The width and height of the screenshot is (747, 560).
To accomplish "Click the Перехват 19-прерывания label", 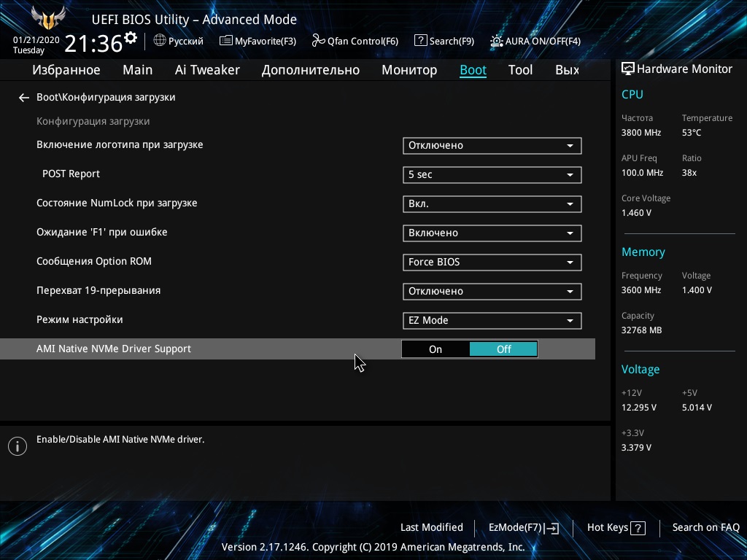I will tap(98, 290).
